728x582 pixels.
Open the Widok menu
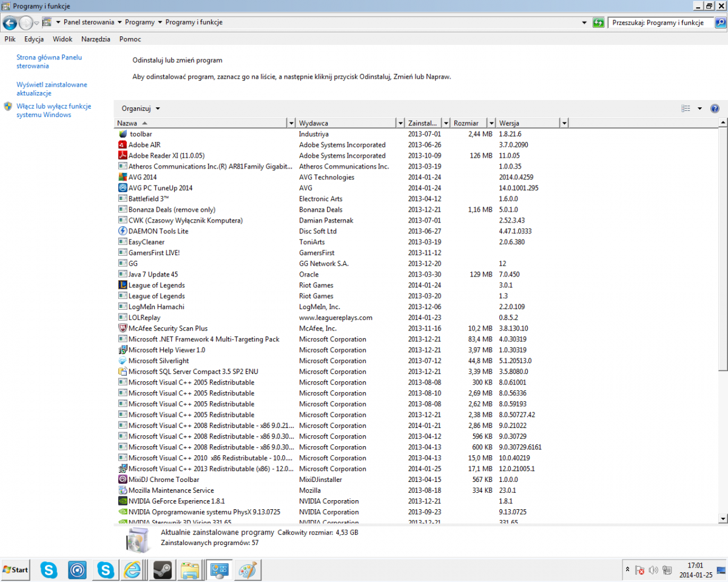pyautogui.click(x=62, y=39)
